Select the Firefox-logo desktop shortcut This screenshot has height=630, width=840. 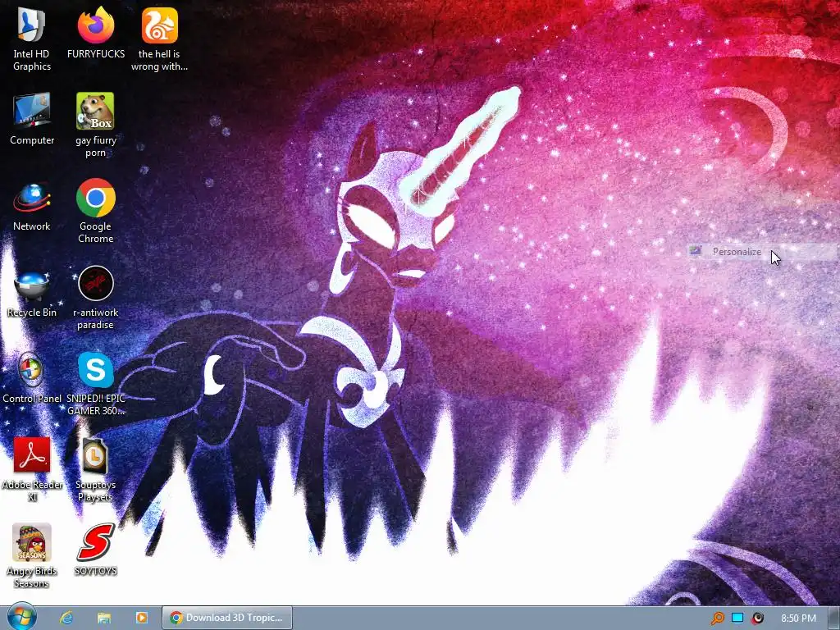coord(95,34)
